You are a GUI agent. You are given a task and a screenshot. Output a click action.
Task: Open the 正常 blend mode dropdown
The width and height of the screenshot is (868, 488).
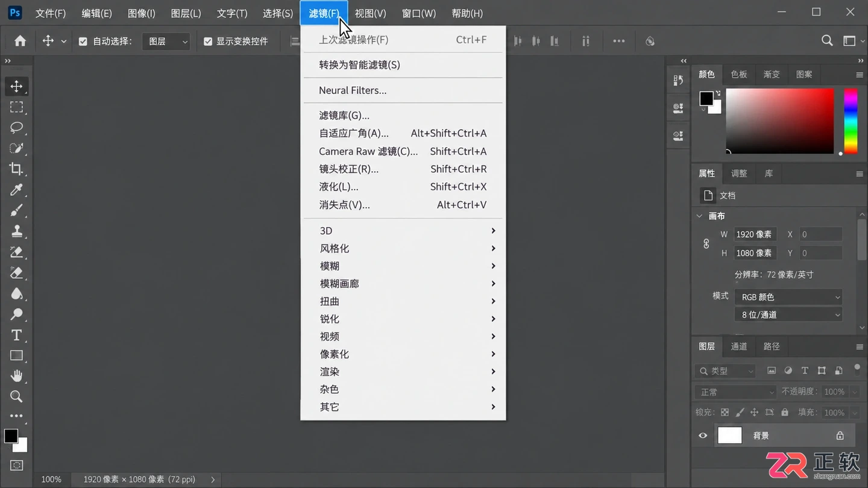click(735, 392)
